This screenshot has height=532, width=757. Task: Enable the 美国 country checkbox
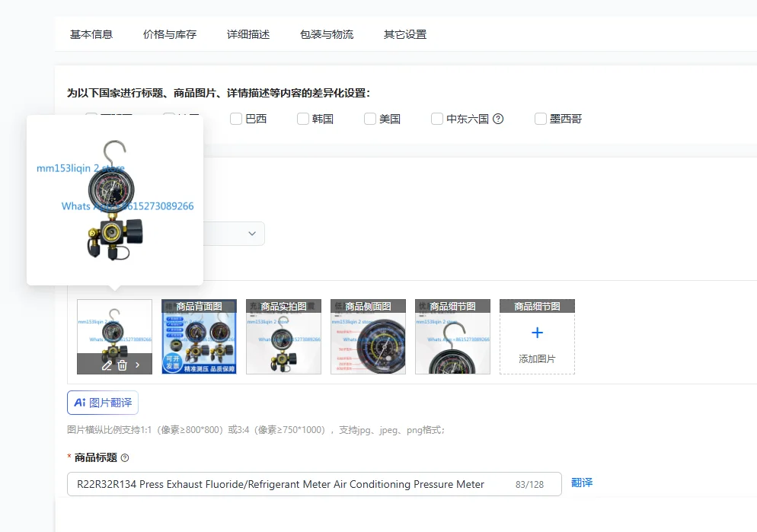pyautogui.click(x=370, y=119)
